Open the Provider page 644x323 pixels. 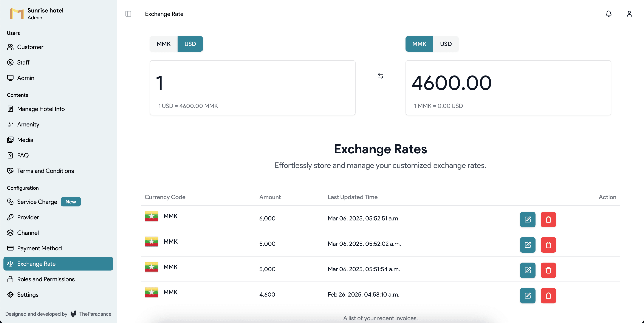coord(58,217)
